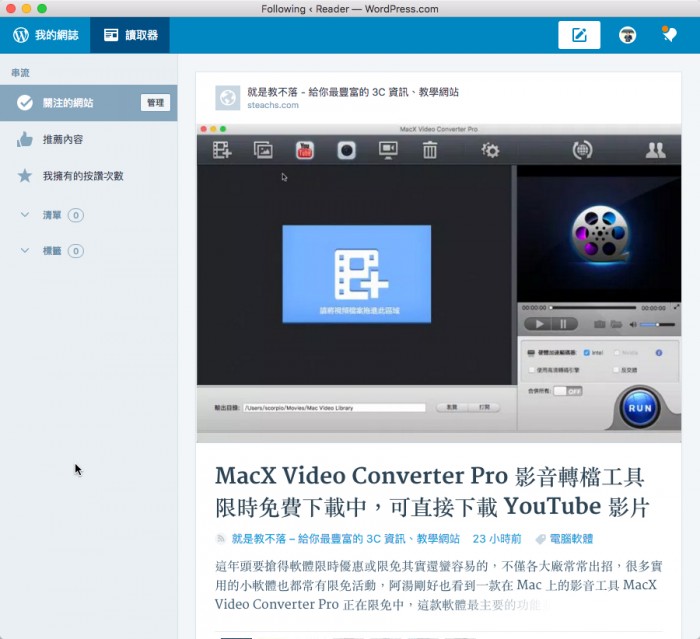This screenshot has height=639, width=700.
Task: Open the MacX Video Converter Pro post title
Action: click(x=432, y=491)
